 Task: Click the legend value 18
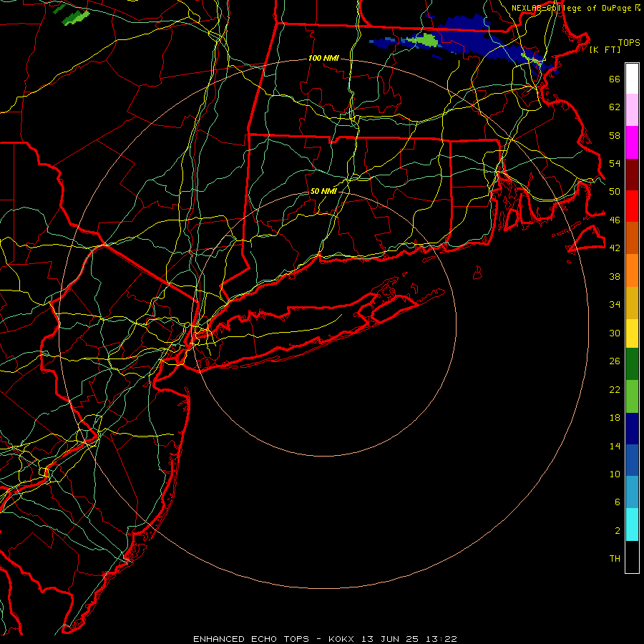(615, 418)
